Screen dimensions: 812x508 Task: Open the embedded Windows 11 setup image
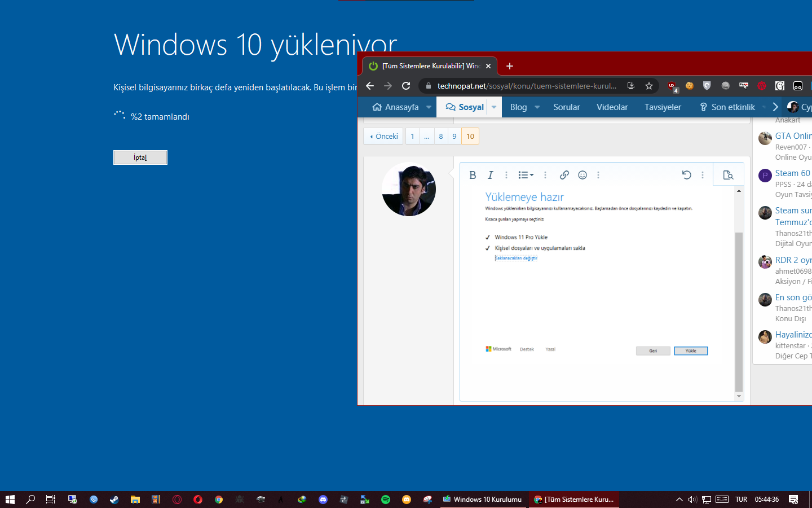(597, 274)
